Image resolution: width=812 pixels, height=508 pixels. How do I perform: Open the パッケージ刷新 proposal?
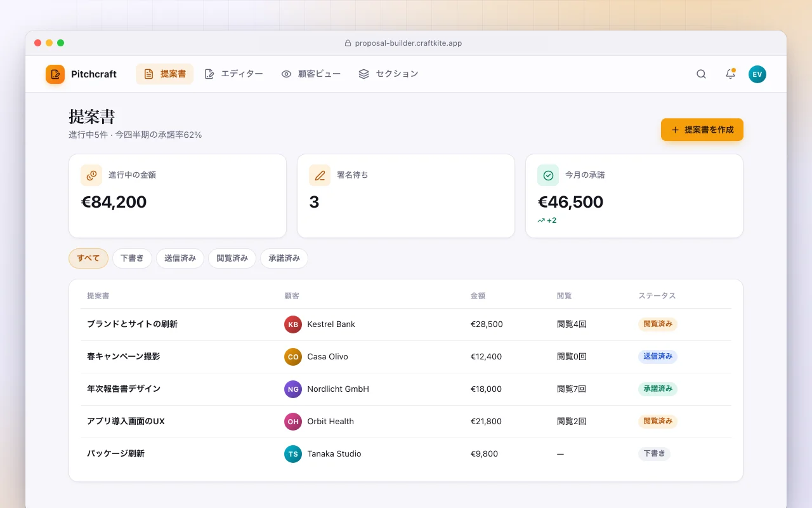pyautogui.click(x=115, y=454)
